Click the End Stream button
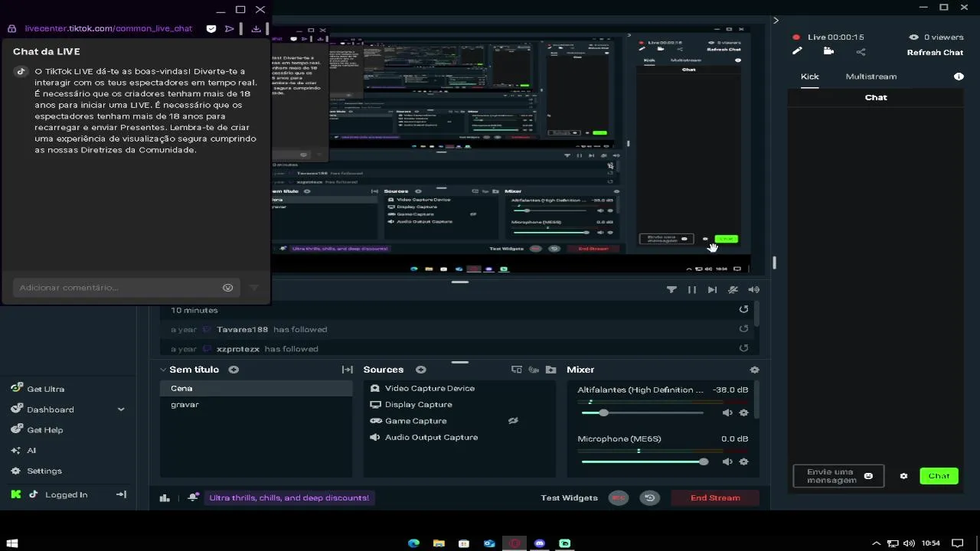This screenshot has width=980, height=551. pos(715,497)
